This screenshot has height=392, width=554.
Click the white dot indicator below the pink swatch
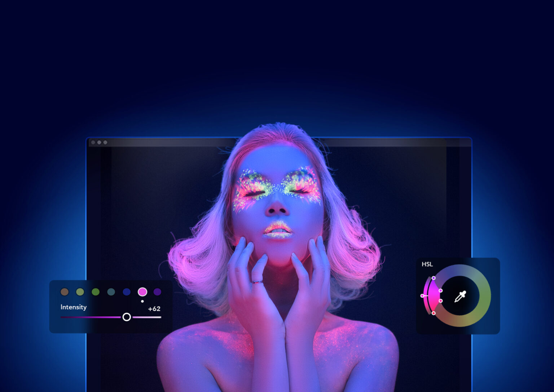click(142, 301)
